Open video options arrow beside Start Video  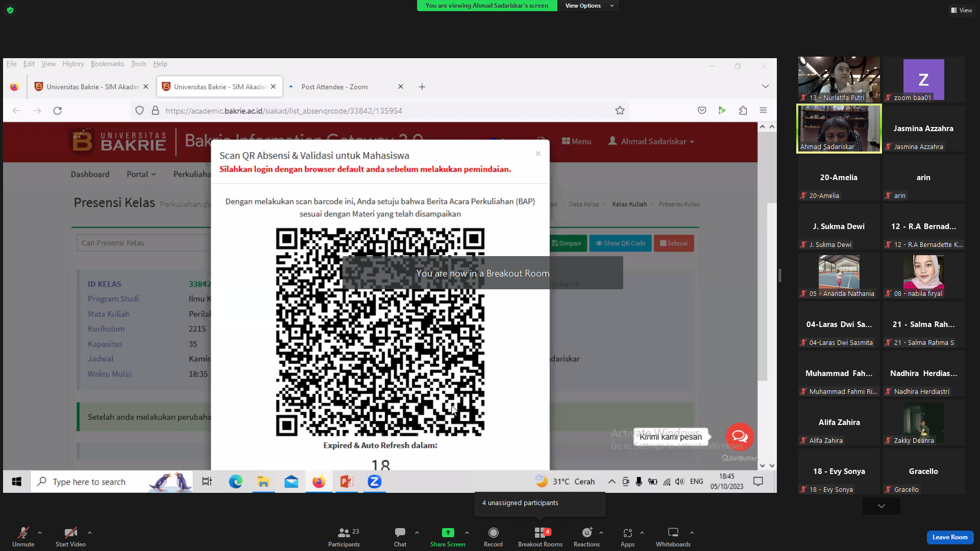(x=90, y=533)
